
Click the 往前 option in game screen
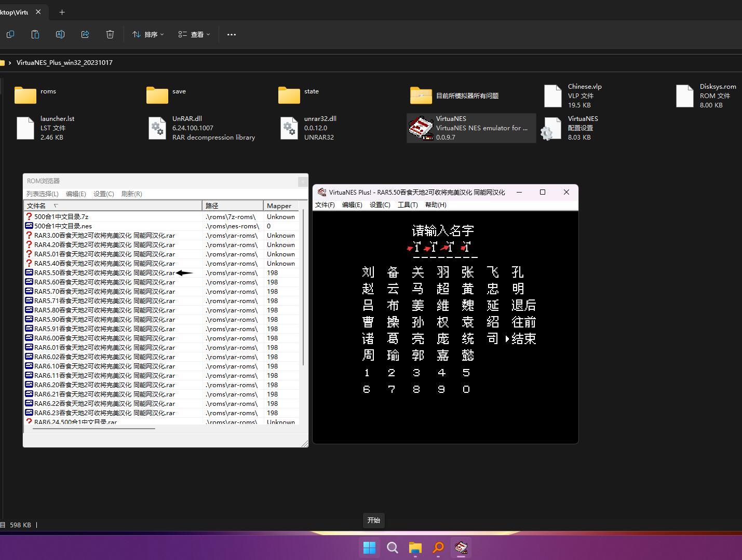point(523,322)
